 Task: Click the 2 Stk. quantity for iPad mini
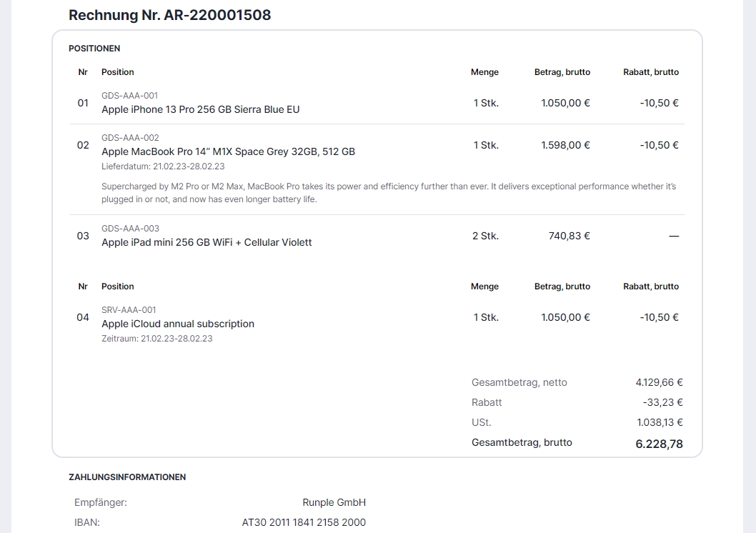coord(485,236)
